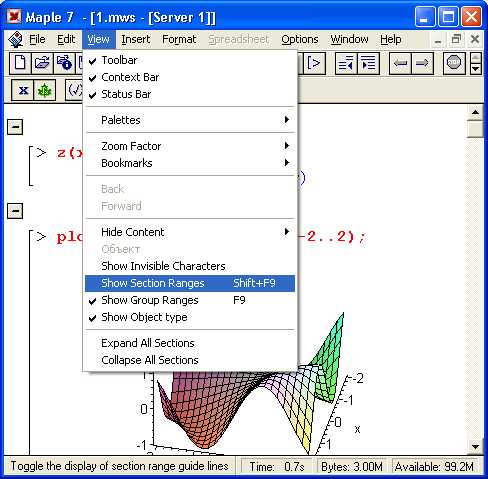
Task: Open the Help menu
Action: [391, 39]
